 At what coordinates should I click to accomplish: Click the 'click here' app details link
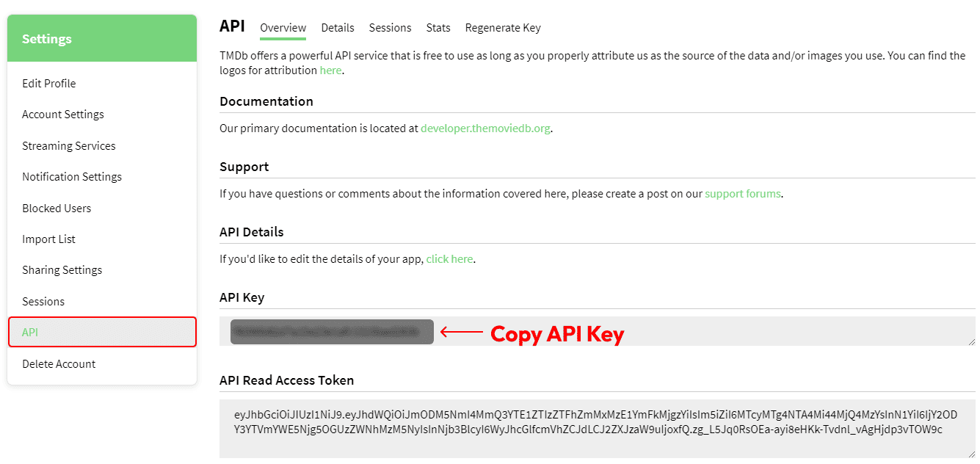(x=449, y=259)
